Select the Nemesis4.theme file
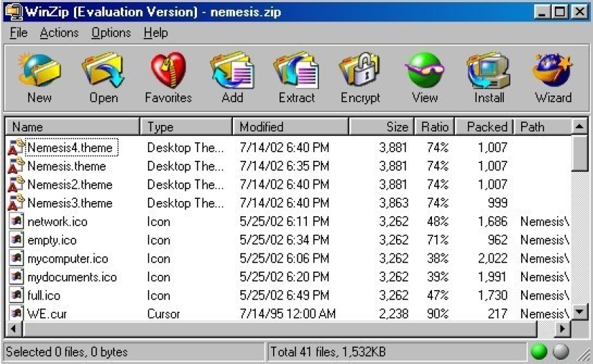Screen dimensions: 593x364 (x=70, y=148)
